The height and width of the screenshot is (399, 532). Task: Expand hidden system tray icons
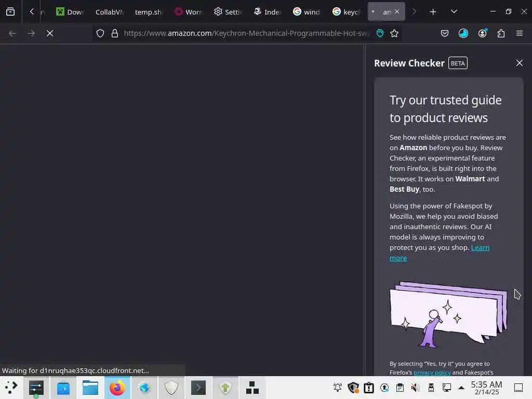click(461, 388)
